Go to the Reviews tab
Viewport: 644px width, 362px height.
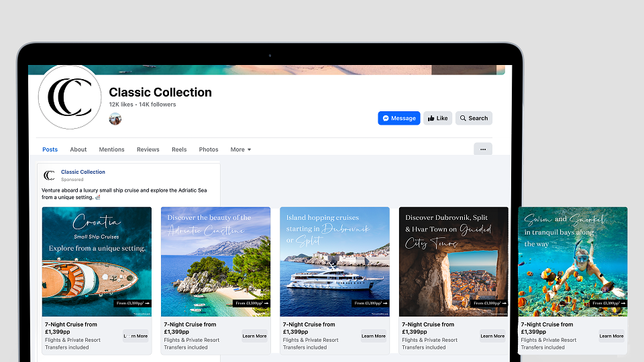tap(148, 149)
